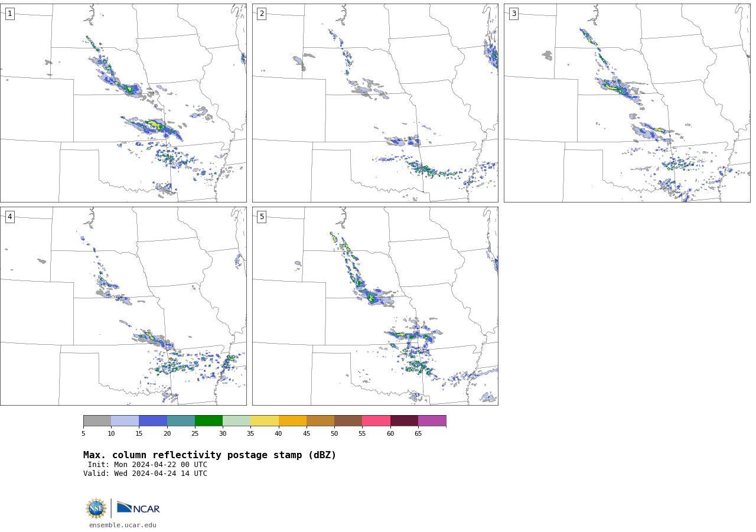Click the panel number label 4
The width and height of the screenshot is (756, 532).
click(x=9, y=217)
